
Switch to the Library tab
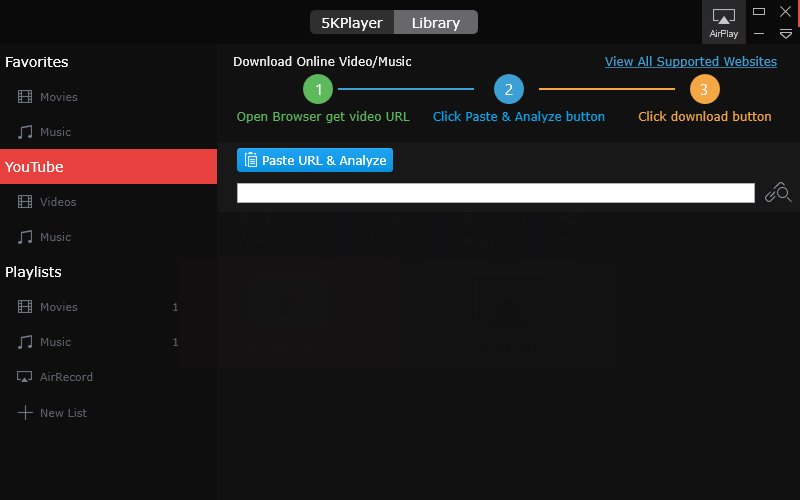click(436, 22)
